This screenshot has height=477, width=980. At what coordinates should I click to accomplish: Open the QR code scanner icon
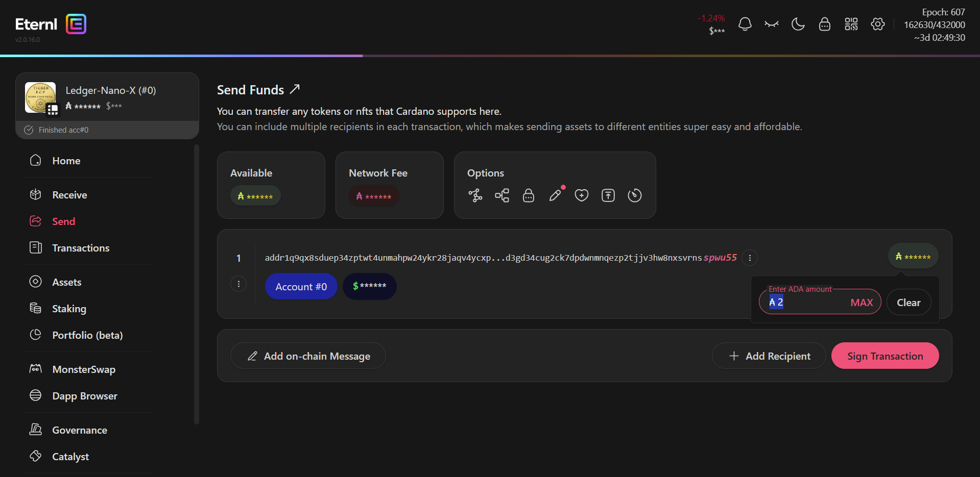[x=851, y=24]
